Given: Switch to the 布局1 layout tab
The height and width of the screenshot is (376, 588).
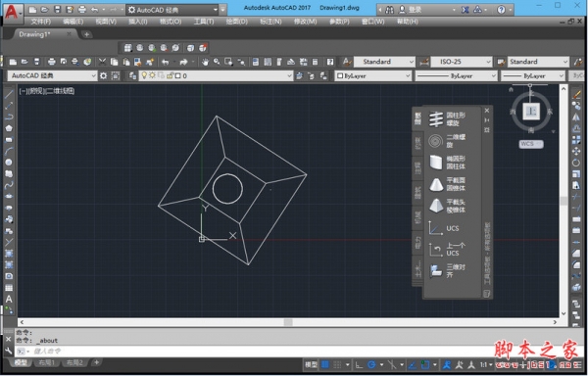Looking at the screenshot, I should pyautogui.click(x=47, y=362).
